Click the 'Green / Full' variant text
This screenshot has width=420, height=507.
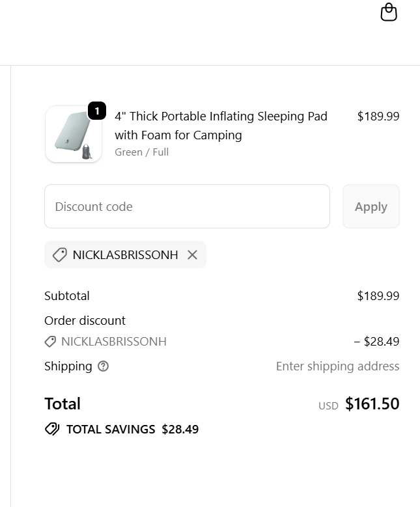[141, 152]
